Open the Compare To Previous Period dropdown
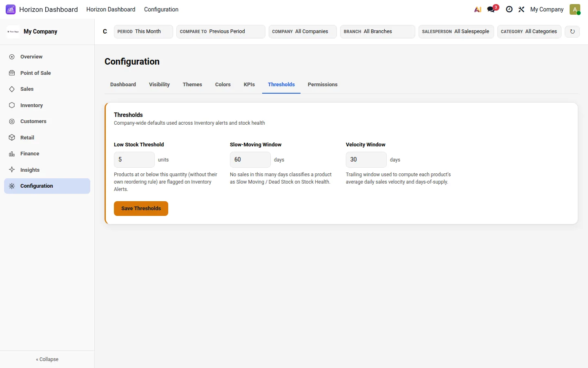The image size is (588, 368). click(221, 31)
